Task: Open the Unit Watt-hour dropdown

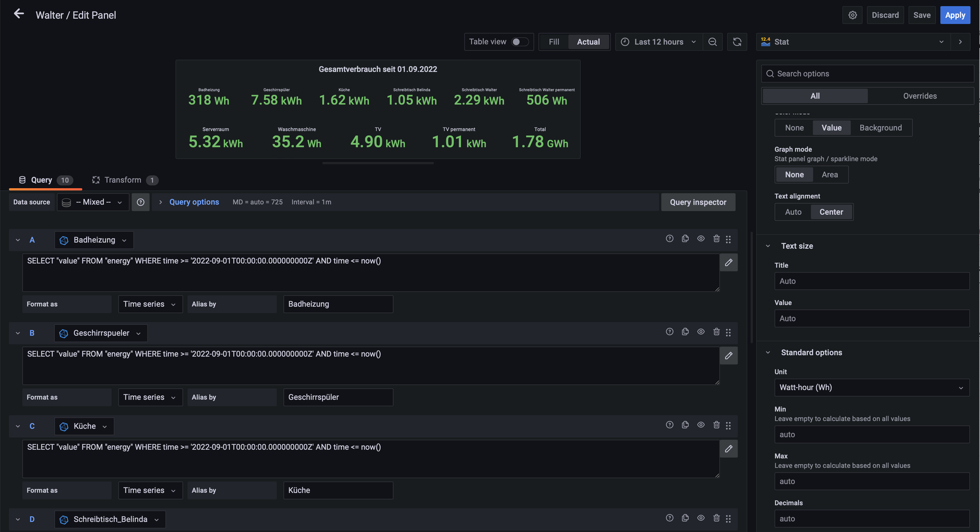Action: click(x=871, y=388)
